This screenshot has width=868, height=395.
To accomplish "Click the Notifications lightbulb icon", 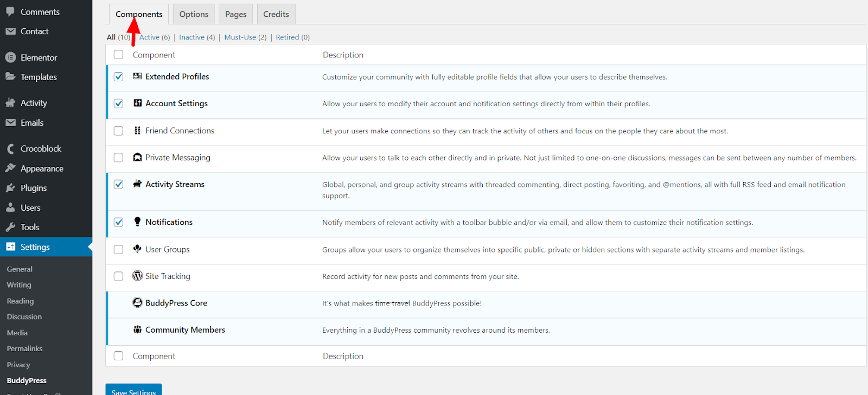I will pyautogui.click(x=138, y=222).
